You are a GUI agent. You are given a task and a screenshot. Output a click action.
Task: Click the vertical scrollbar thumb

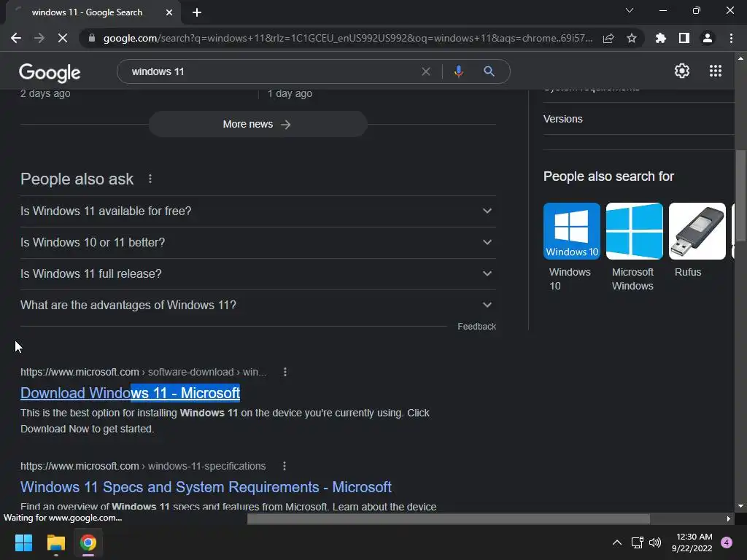pos(740,197)
